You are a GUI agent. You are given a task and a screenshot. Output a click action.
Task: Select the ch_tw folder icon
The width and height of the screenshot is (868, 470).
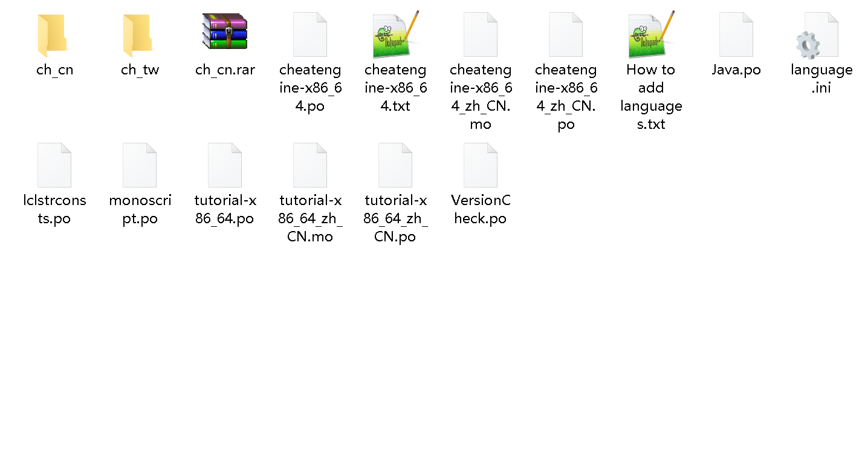[138, 34]
